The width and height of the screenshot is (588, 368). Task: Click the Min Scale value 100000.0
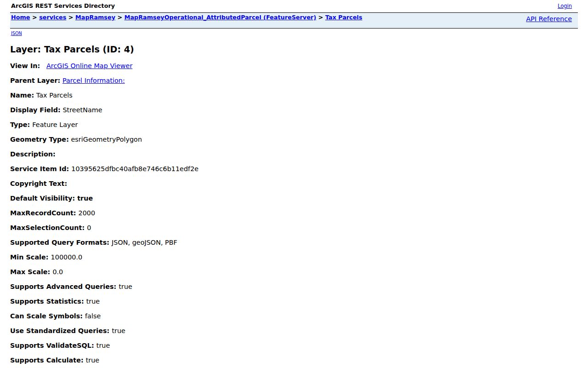(66, 257)
